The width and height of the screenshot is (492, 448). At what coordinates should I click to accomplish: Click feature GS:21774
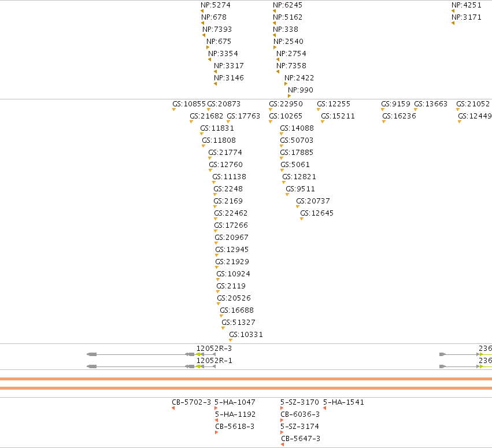225,153
